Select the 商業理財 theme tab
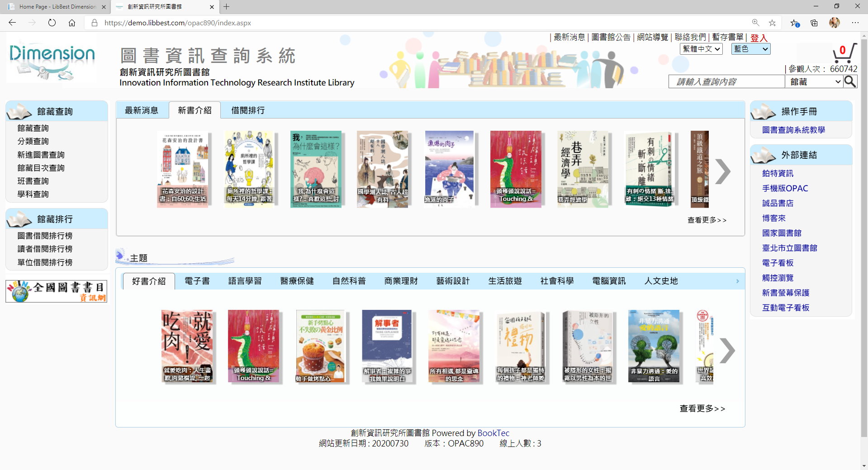The width and height of the screenshot is (868, 470). (401, 281)
